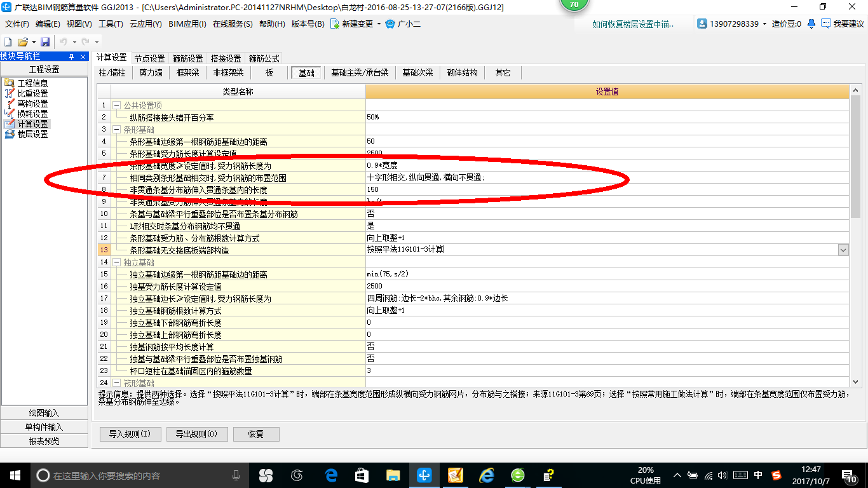This screenshot has height=488, width=868.
Task: Click the Redo arrow icon
Action: (86, 41)
